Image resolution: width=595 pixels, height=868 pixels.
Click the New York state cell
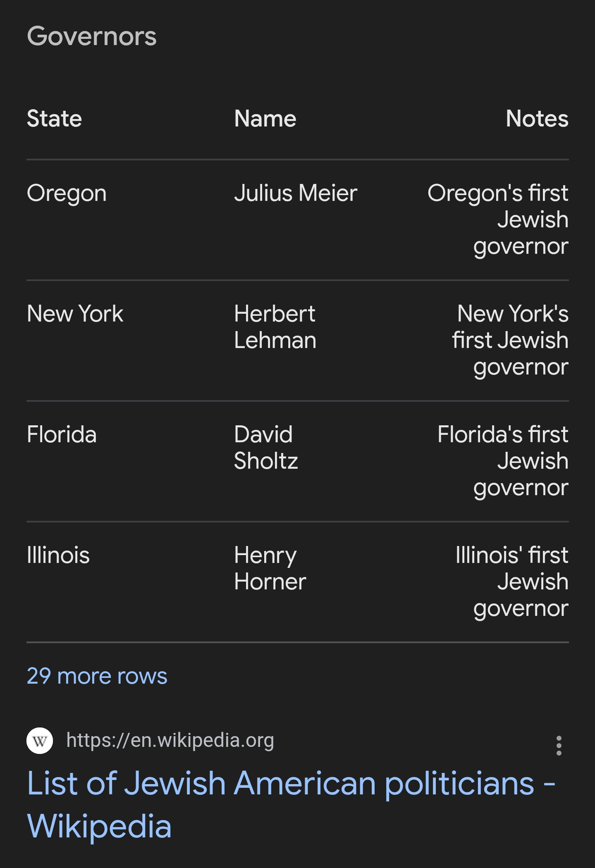coord(75,314)
